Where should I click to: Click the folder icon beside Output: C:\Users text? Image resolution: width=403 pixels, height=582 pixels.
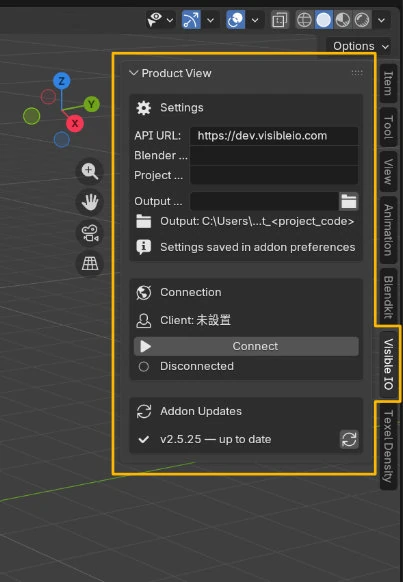[x=144, y=221]
